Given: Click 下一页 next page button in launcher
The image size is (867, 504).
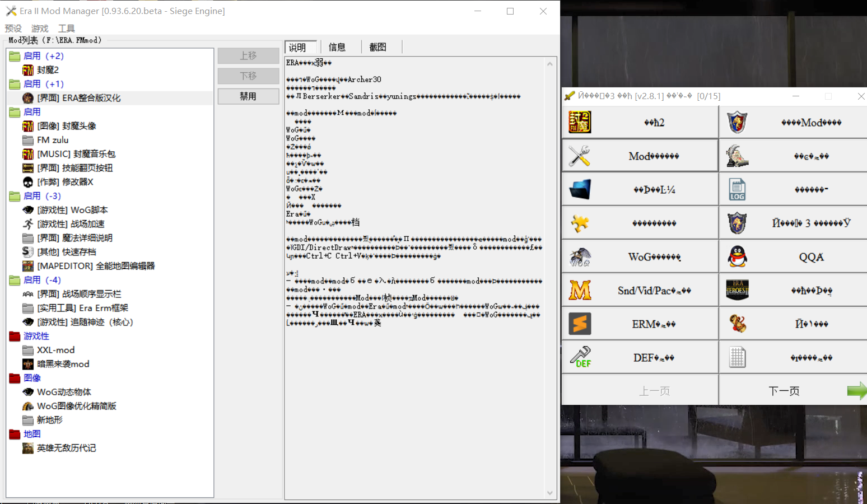Looking at the screenshot, I should click(x=793, y=391).
